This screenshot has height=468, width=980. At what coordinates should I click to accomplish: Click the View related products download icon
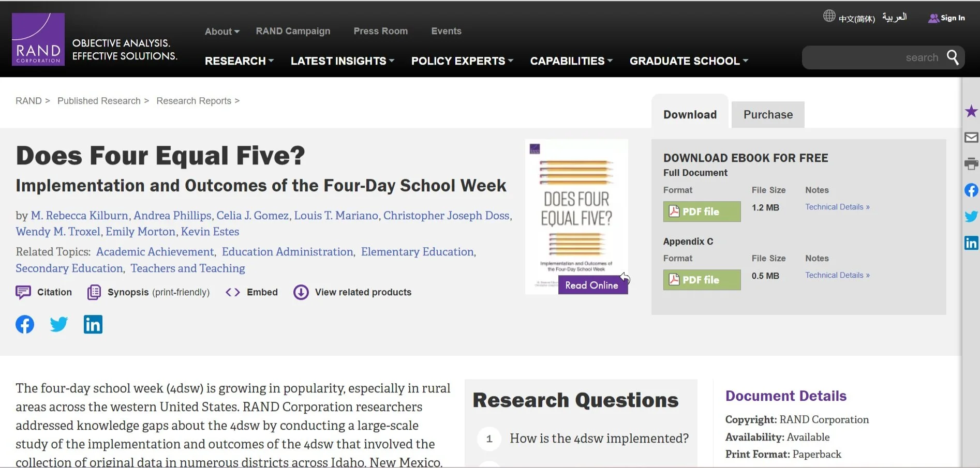(301, 292)
